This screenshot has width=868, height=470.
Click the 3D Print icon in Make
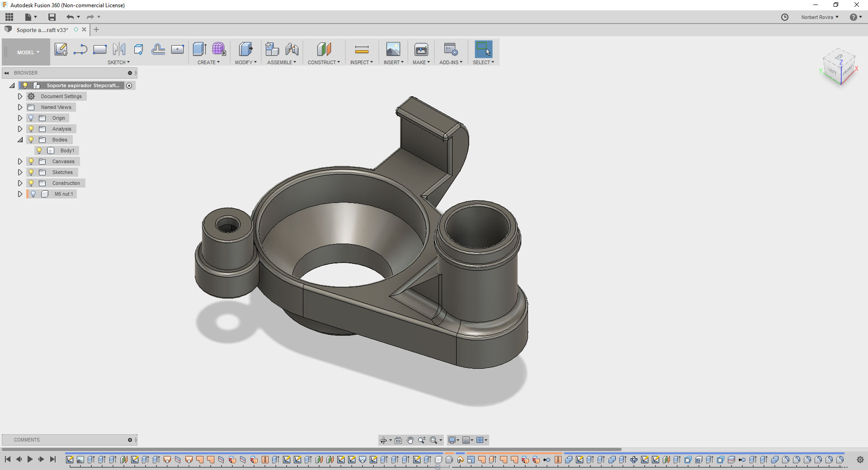[x=421, y=49]
